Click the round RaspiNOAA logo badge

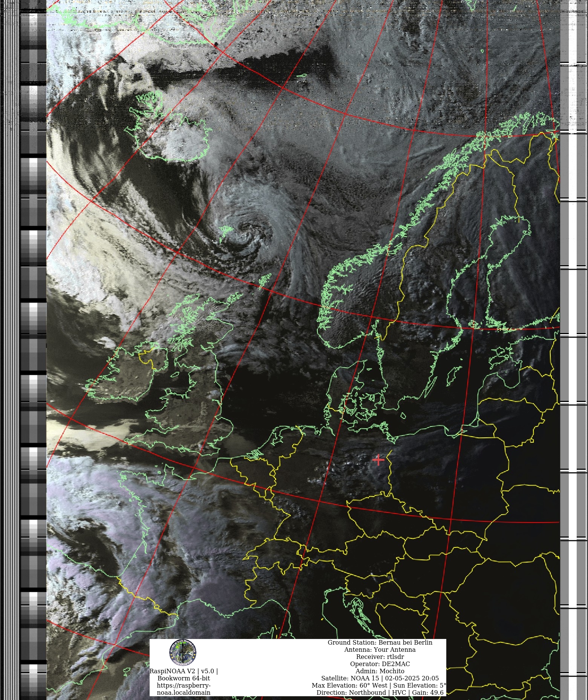click(x=183, y=653)
